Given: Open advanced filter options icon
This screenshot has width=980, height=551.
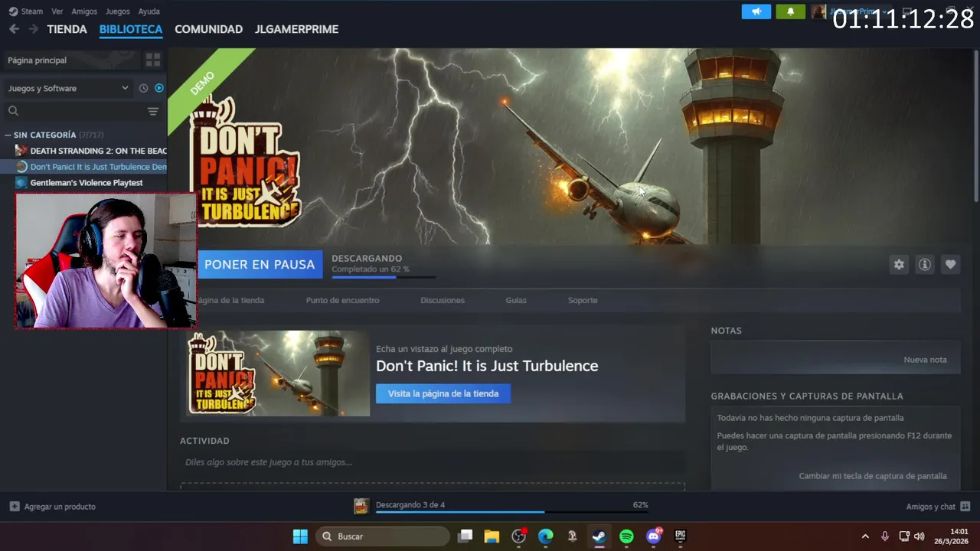Looking at the screenshot, I should pyautogui.click(x=153, y=111).
